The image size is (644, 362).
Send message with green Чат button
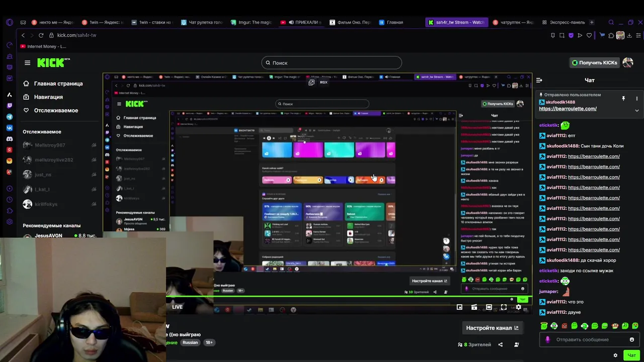click(631, 355)
